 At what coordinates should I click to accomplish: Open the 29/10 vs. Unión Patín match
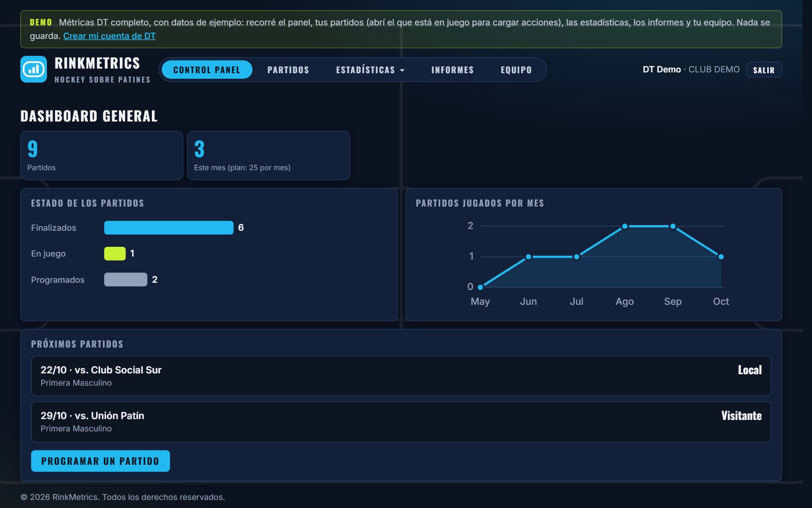click(x=401, y=422)
